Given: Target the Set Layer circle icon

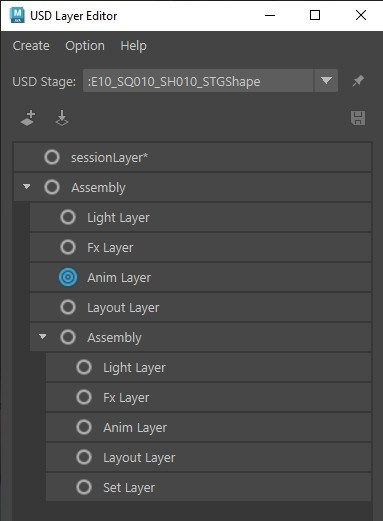Looking at the screenshot, I should point(84,487).
